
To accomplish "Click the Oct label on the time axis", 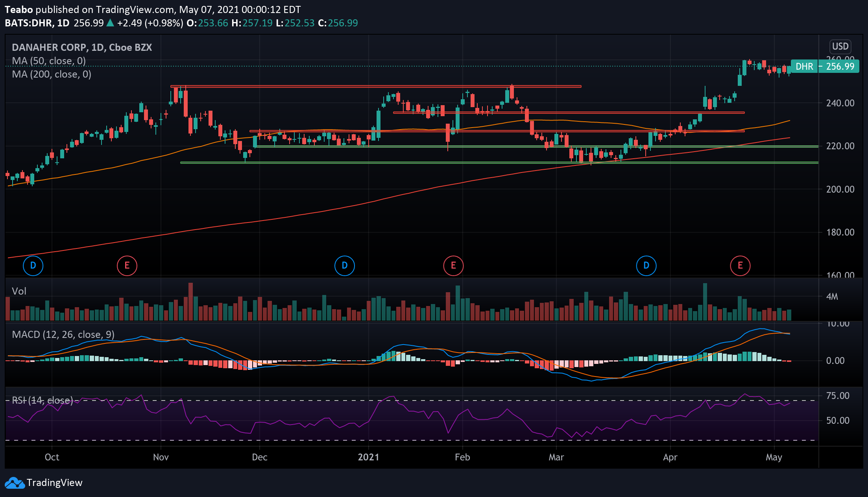I will coord(52,457).
